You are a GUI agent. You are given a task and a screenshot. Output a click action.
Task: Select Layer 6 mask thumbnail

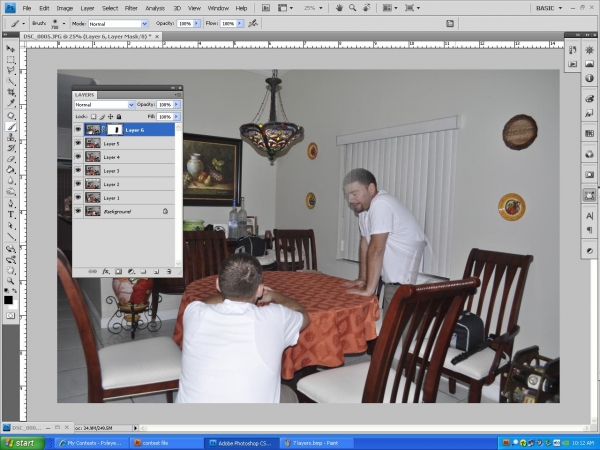(115, 130)
